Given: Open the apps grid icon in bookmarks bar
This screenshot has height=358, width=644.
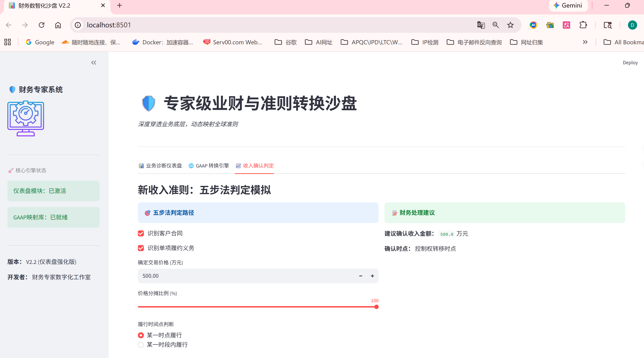Looking at the screenshot, I should click(8, 42).
